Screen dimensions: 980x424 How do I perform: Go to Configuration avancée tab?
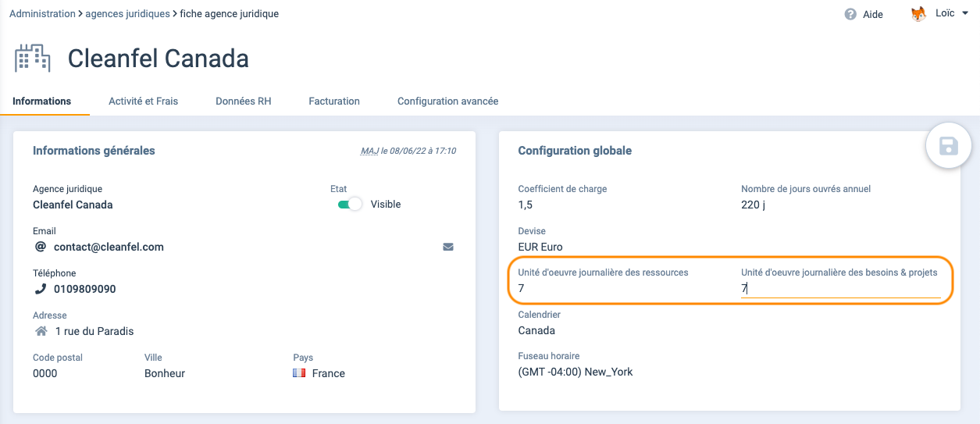[447, 101]
